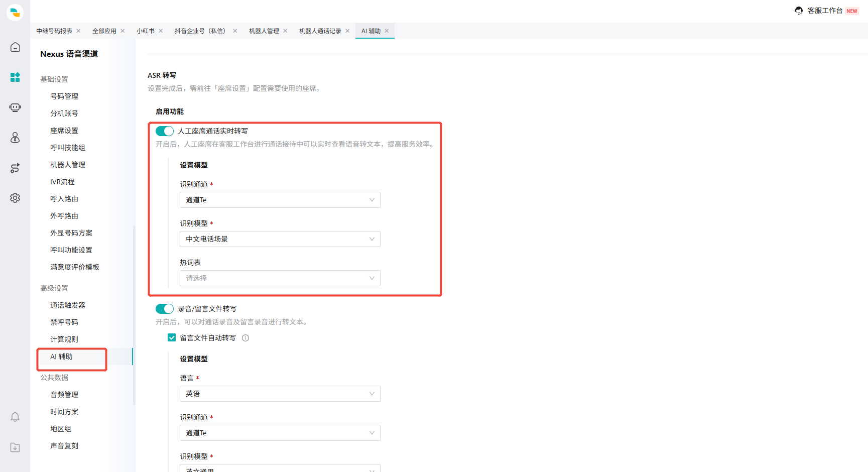Toggle 录音/留言文件转写 switch
The height and width of the screenshot is (472, 868).
pyautogui.click(x=165, y=309)
